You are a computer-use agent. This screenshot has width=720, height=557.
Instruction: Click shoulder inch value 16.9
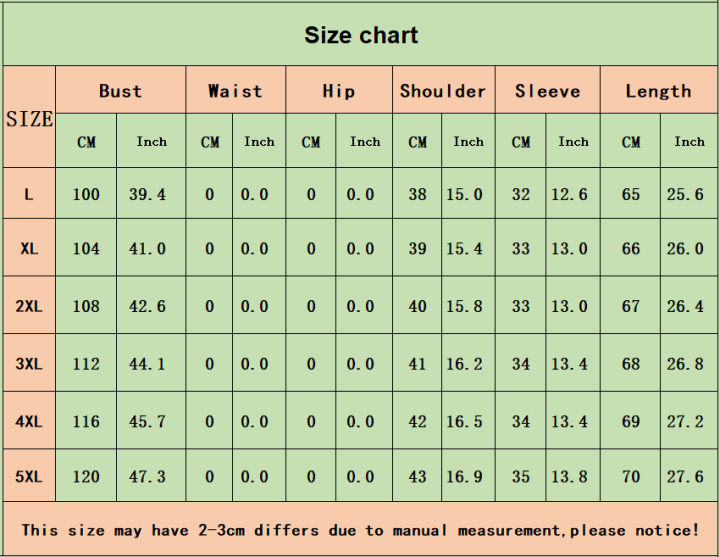(x=464, y=476)
